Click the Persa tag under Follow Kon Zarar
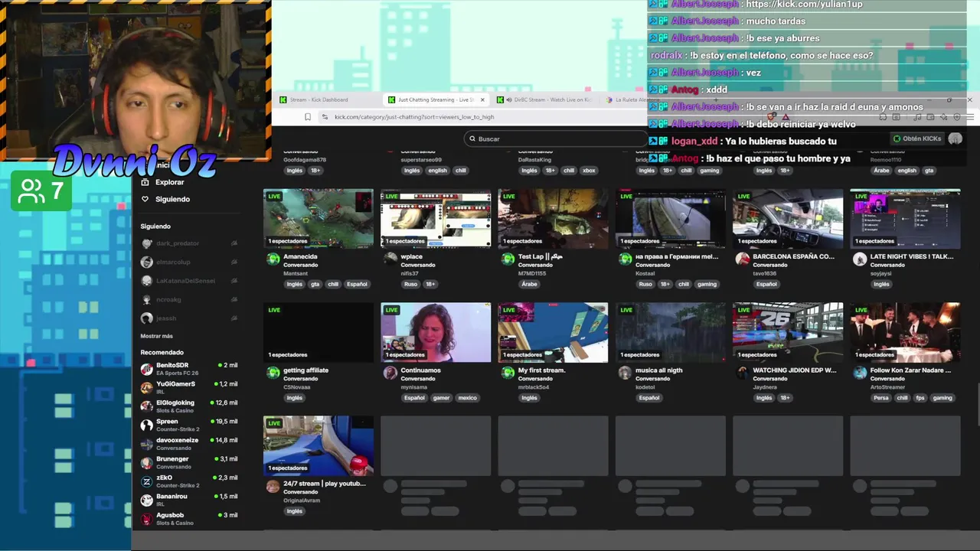This screenshot has height=551, width=980. [x=881, y=398]
